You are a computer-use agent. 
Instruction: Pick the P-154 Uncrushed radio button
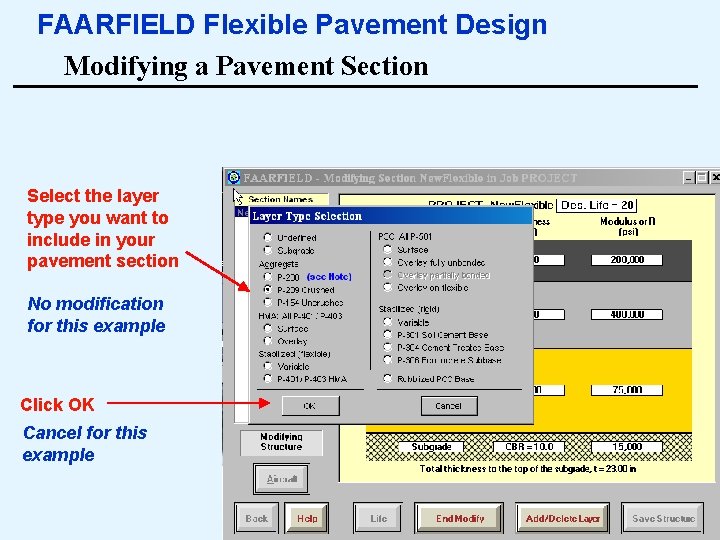tap(268, 302)
